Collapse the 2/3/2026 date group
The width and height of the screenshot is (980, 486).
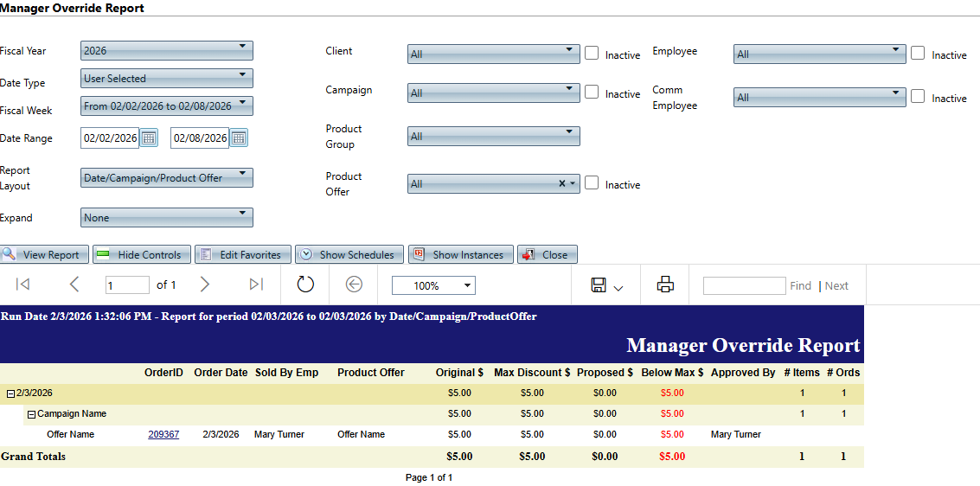10,393
